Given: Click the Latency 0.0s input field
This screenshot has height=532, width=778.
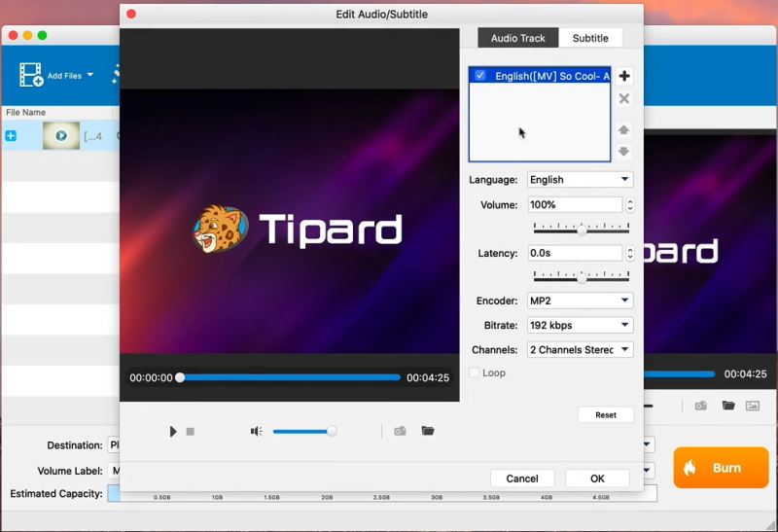Looking at the screenshot, I should click(575, 253).
